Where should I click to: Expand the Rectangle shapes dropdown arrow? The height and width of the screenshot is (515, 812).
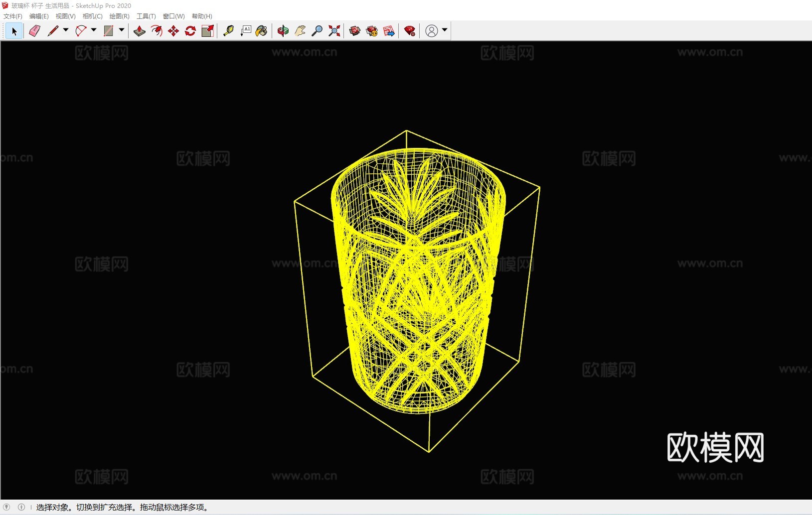click(122, 30)
